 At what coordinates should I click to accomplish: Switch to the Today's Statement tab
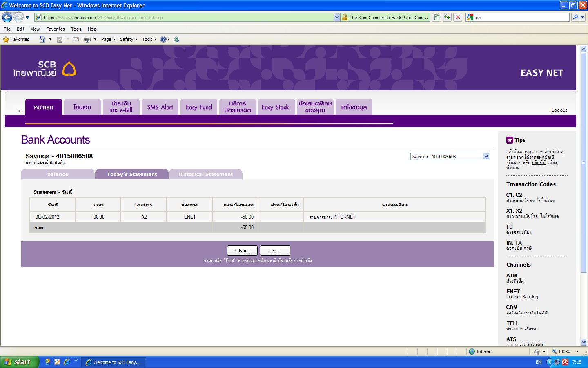(x=132, y=174)
